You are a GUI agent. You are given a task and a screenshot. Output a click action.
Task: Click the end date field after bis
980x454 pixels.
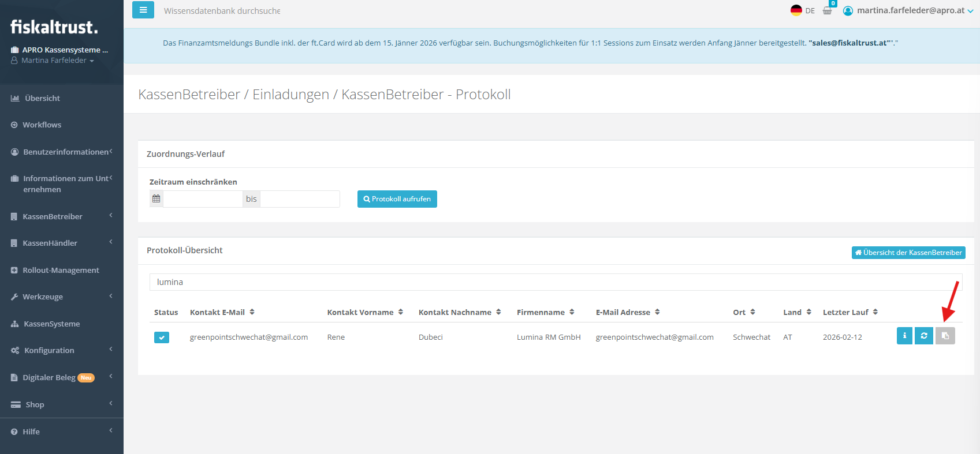[x=300, y=199]
